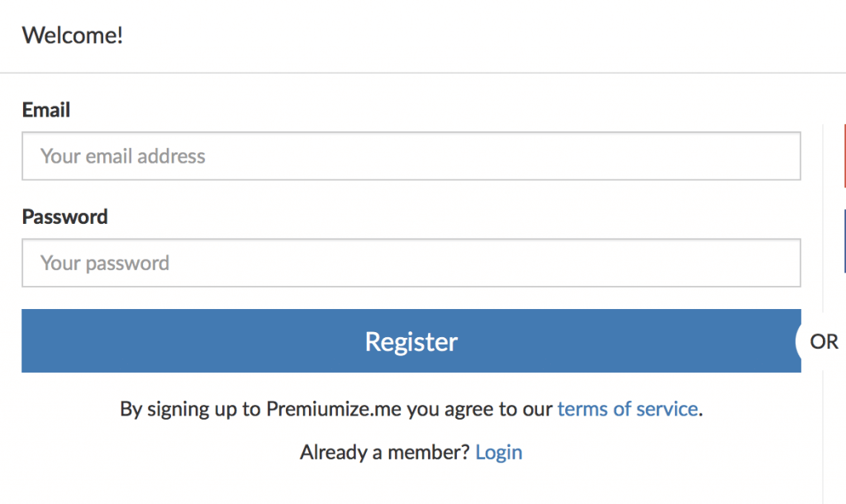Click the vertical divider line above OR

click(x=824, y=219)
